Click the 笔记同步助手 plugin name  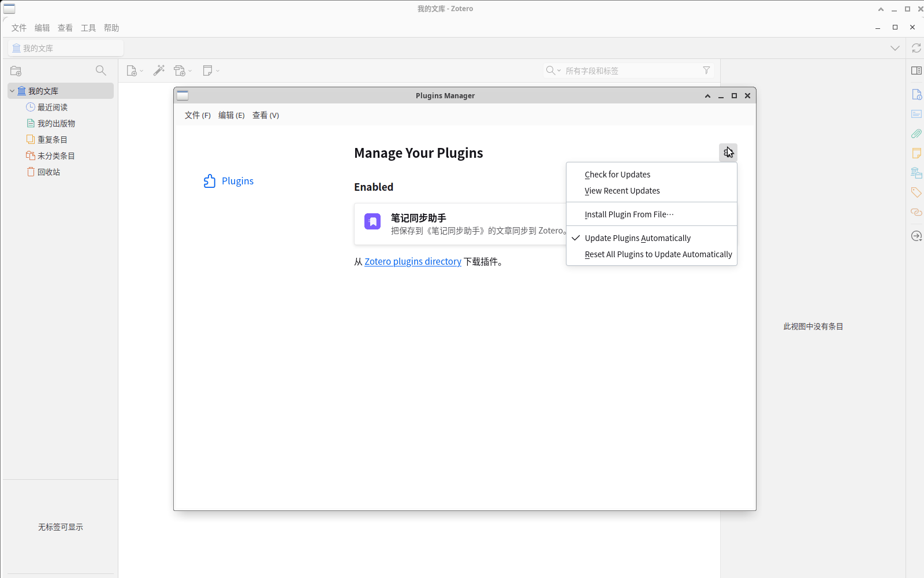419,218
